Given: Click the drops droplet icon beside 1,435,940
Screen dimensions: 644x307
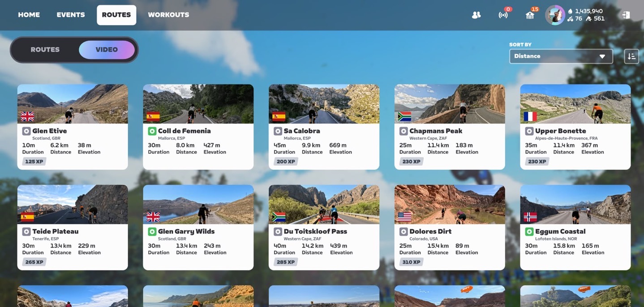Looking at the screenshot, I should click(570, 11).
